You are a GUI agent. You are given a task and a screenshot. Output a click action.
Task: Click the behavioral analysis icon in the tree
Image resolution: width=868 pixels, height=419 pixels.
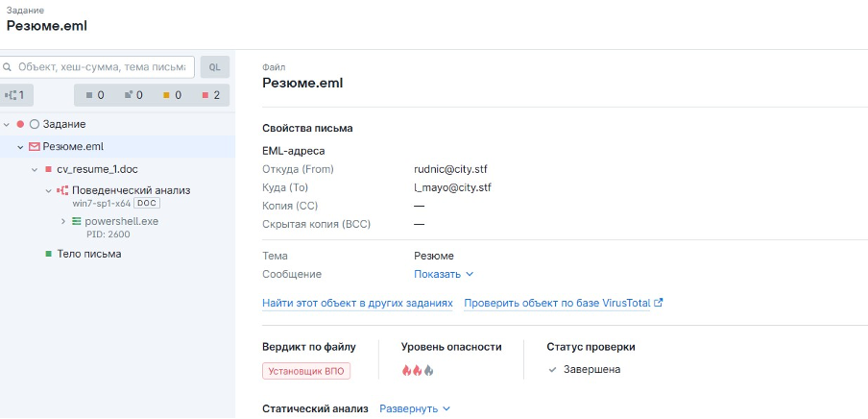click(62, 190)
